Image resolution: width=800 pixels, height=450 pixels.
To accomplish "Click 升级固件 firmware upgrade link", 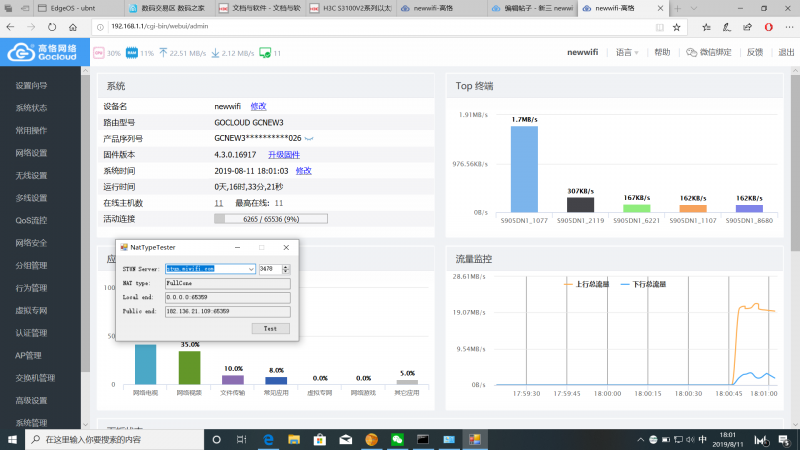I will coord(284,155).
